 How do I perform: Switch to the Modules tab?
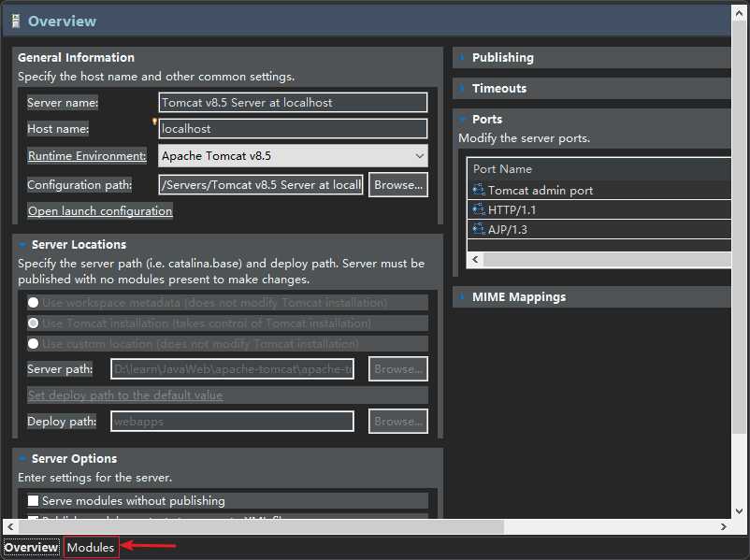click(x=91, y=548)
